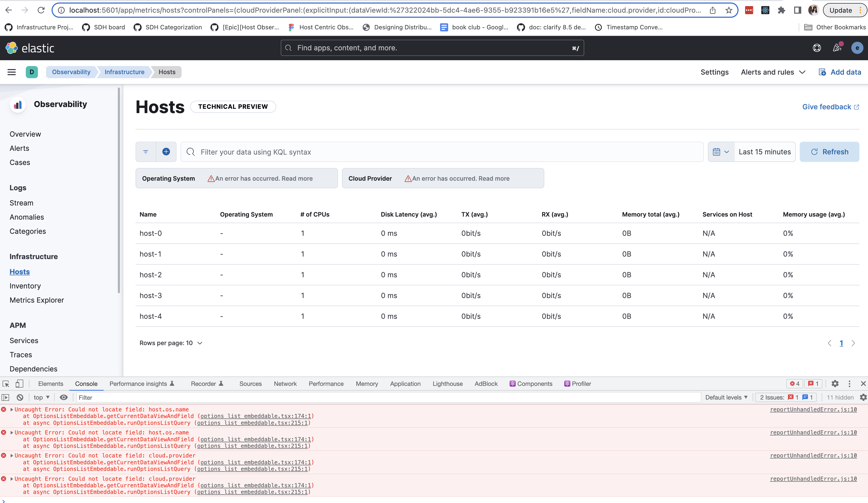The height and width of the screenshot is (503, 868).
Task: Open Last 15 minutes time range
Action: (x=765, y=152)
